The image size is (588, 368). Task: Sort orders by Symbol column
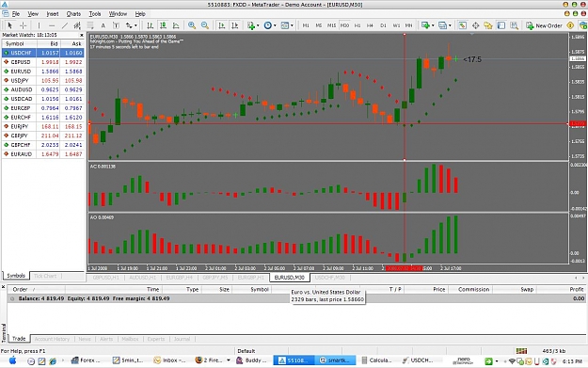coord(260,289)
